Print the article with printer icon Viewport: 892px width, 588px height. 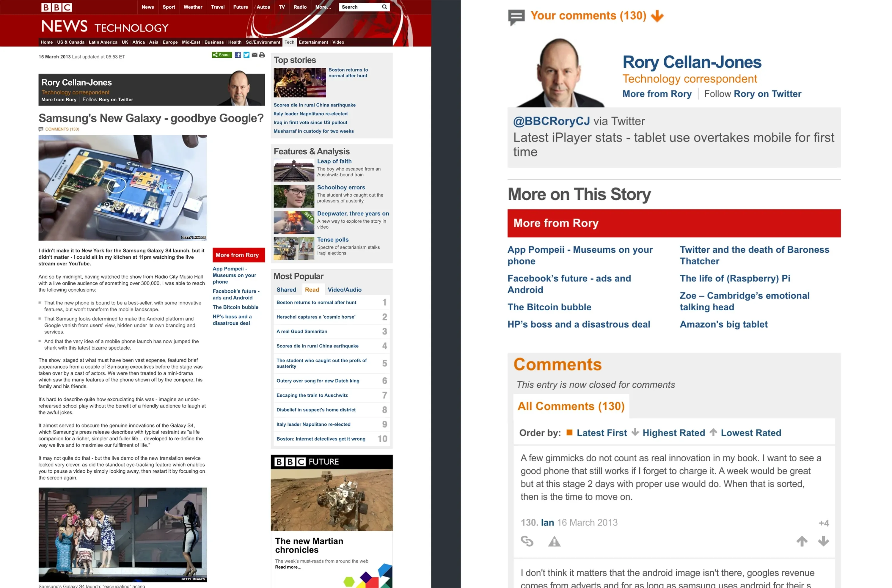pyautogui.click(x=262, y=55)
